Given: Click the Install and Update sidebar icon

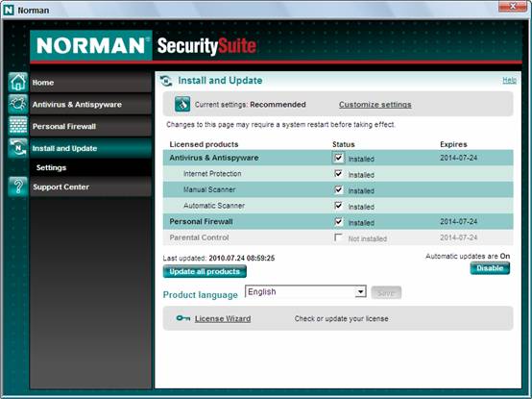Looking at the screenshot, I should tap(18, 148).
